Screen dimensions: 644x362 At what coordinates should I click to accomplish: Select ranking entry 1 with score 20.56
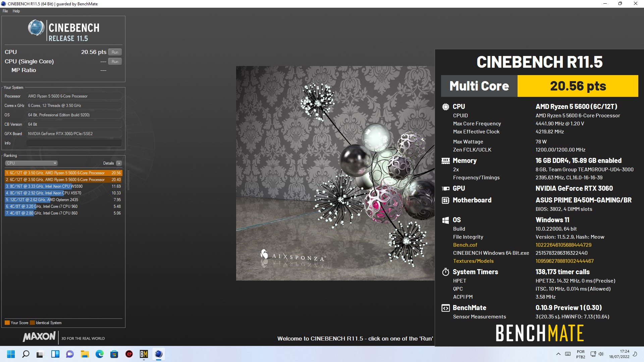click(x=63, y=173)
